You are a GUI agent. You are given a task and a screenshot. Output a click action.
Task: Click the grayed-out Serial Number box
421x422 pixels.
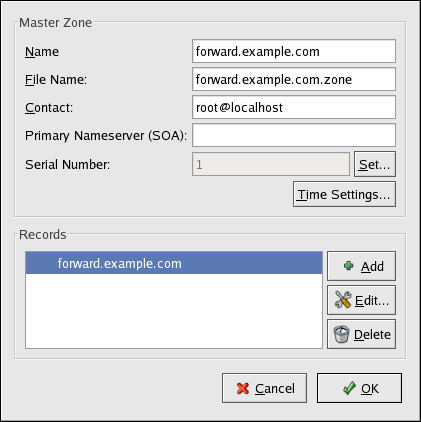tap(271, 164)
